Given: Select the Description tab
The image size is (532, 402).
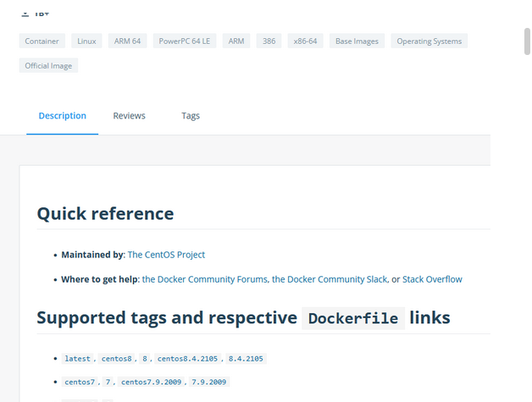Looking at the screenshot, I should 63,116.
